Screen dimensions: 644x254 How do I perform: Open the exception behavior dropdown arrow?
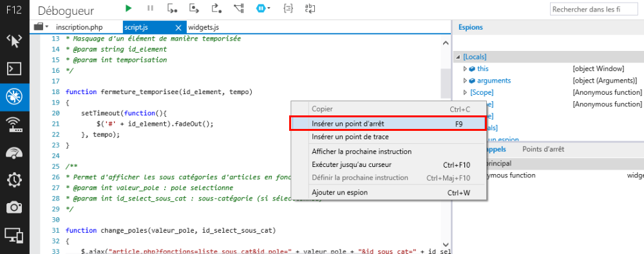point(269,8)
